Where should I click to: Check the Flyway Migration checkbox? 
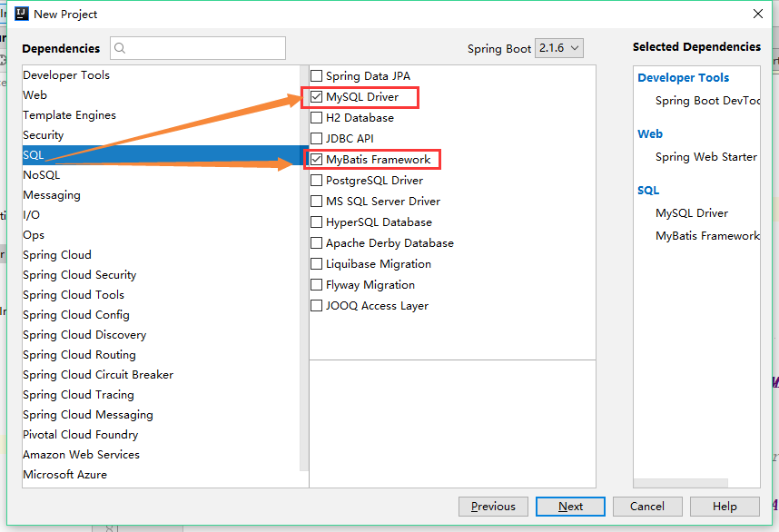point(316,285)
